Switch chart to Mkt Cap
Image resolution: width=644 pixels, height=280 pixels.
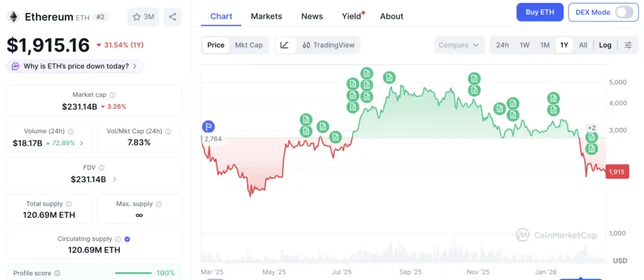pyautogui.click(x=250, y=45)
